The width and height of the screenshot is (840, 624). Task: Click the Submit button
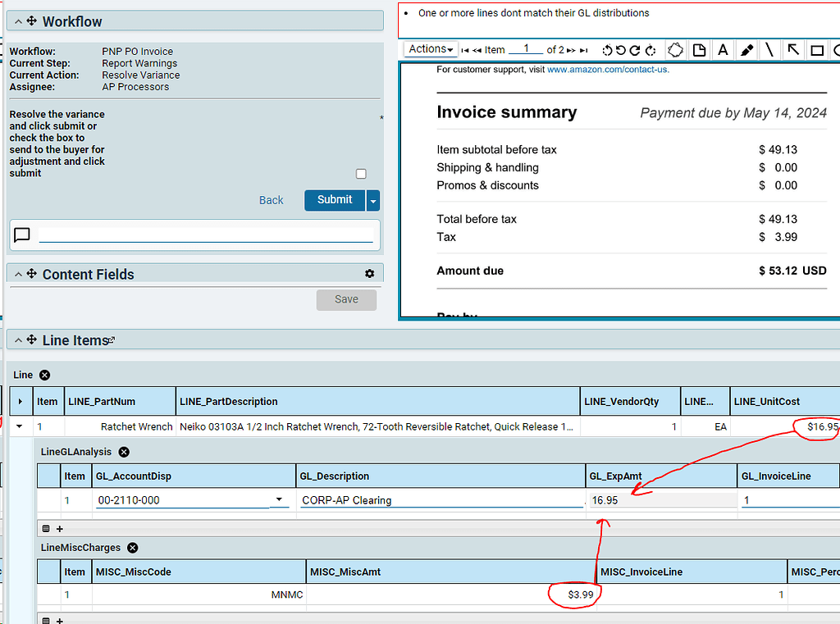[x=334, y=200]
